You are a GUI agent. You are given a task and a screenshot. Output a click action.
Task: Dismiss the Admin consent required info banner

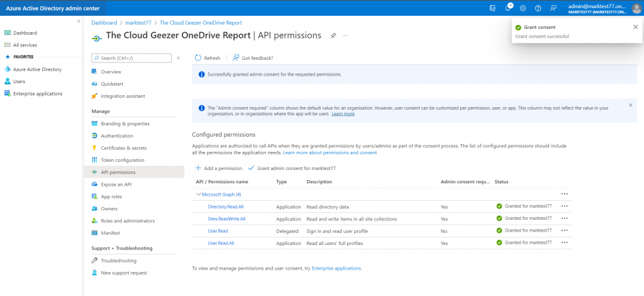pyautogui.click(x=630, y=105)
